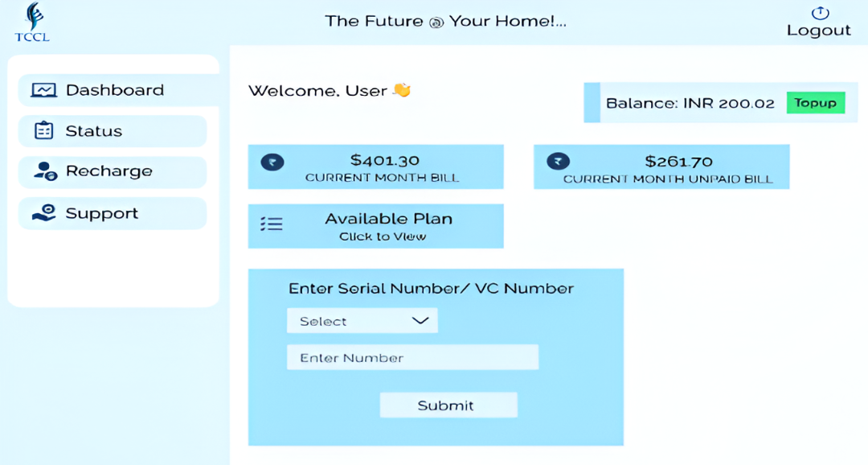Screen dimensions: 868x465
Task: Click the TCCL logo
Action: click(x=32, y=23)
